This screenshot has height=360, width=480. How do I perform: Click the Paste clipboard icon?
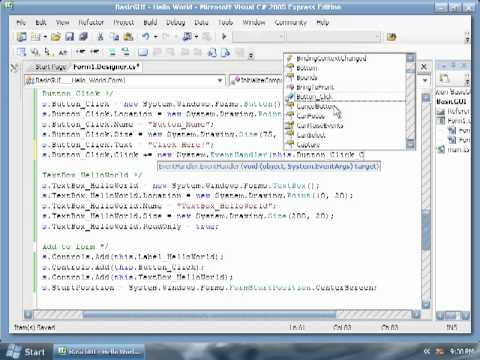[128, 37]
